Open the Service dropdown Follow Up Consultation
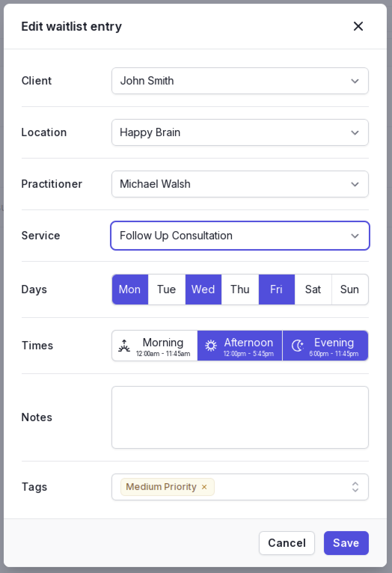This screenshot has width=392, height=573. [240, 236]
